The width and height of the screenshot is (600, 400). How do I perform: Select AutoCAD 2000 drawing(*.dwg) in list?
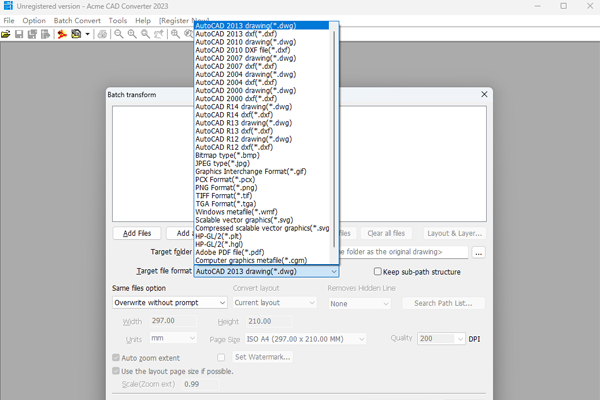[262, 90]
